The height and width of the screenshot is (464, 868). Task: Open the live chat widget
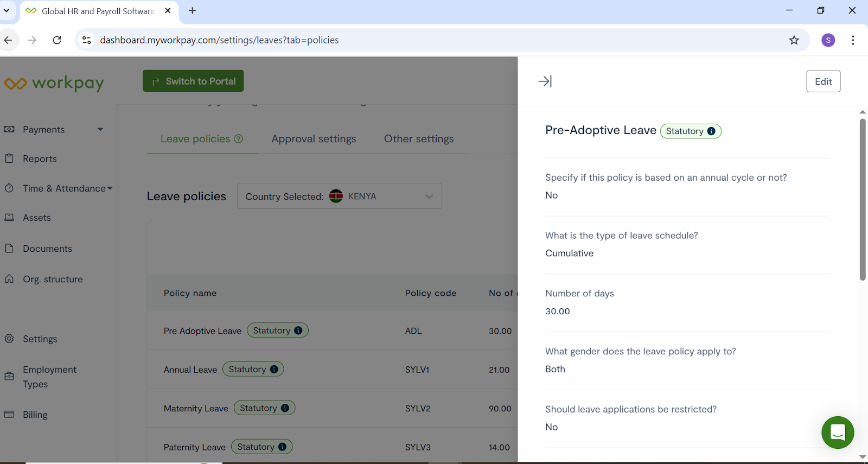pyautogui.click(x=837, y=432)
